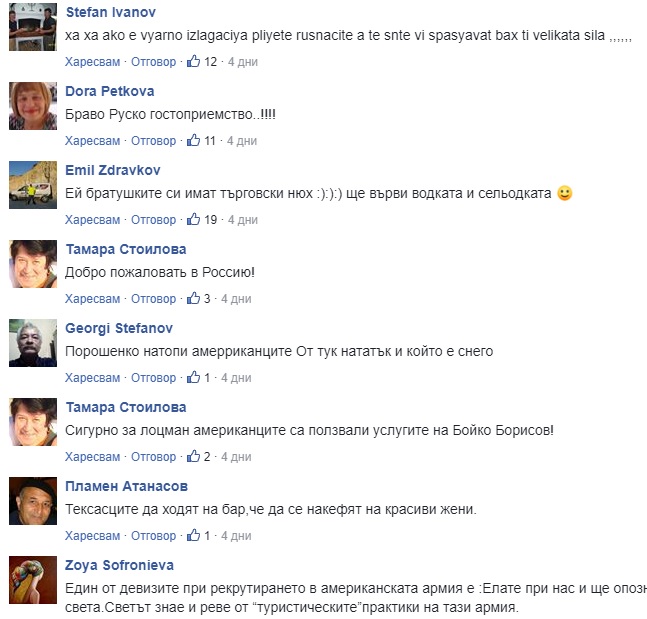Click Харесвам under Пламен Атанасов's comment
647x619 pixels.
(x=92, y=536)
